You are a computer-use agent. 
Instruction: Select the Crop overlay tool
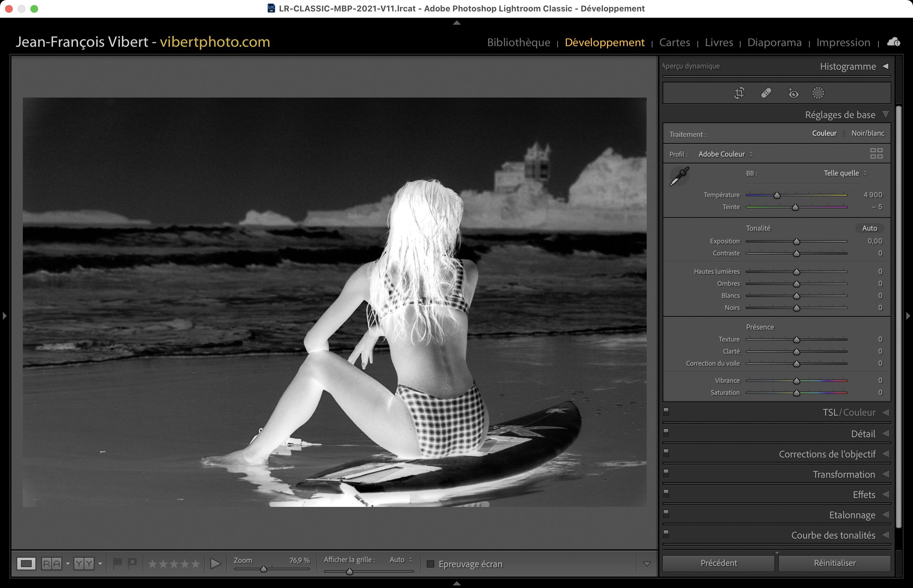(739, 93)
